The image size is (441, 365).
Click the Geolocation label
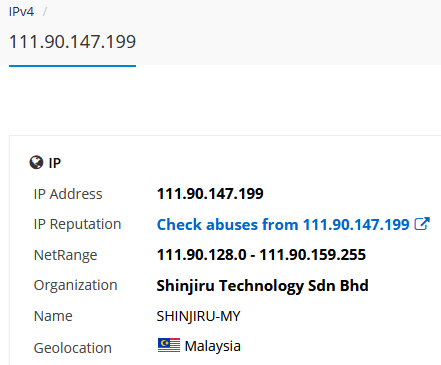[73, 348]
